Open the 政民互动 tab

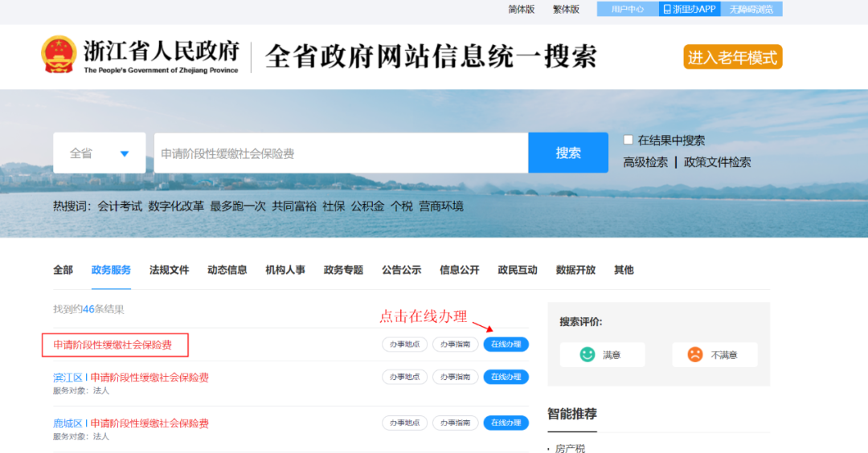[x=518, y=270]
